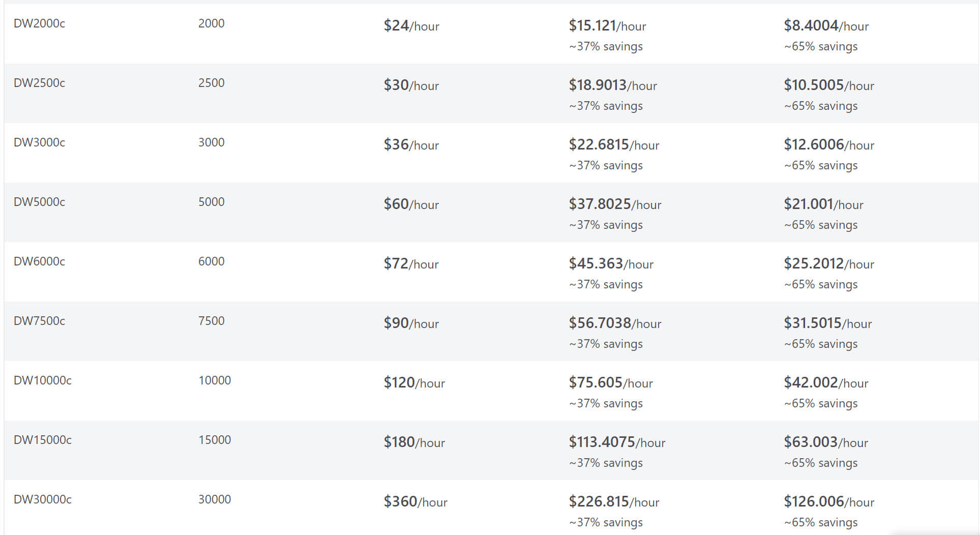Click the DW10000c tier name
This screenshot has width=980, height=535.
click(42, 380)
